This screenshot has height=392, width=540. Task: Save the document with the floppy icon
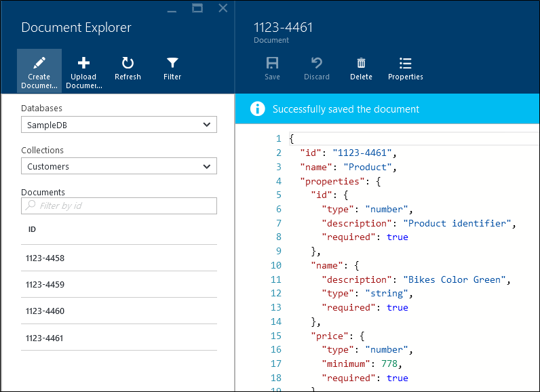(x=272, y=63)
